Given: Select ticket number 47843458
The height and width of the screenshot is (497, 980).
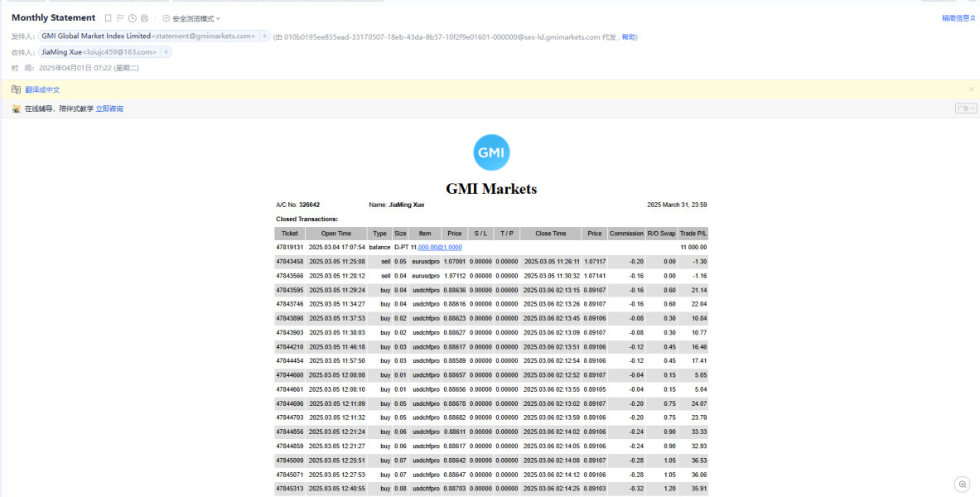Looking at the screenshot, I should coord(289,262).
